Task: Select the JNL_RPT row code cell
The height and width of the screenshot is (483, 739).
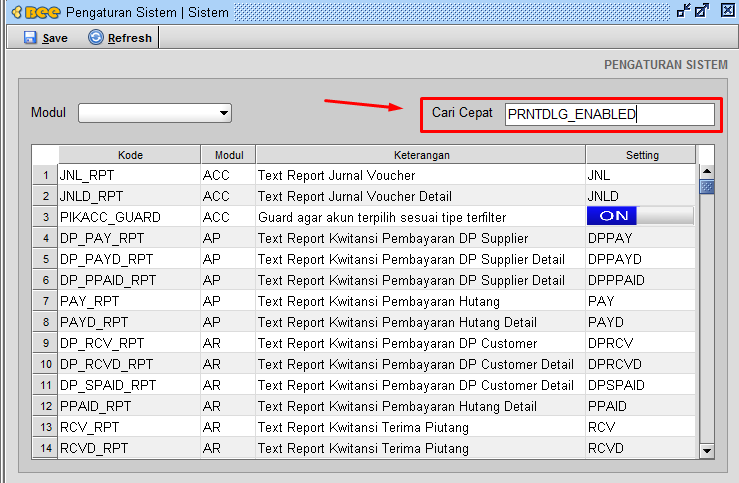Action: (x=130, y=175)
